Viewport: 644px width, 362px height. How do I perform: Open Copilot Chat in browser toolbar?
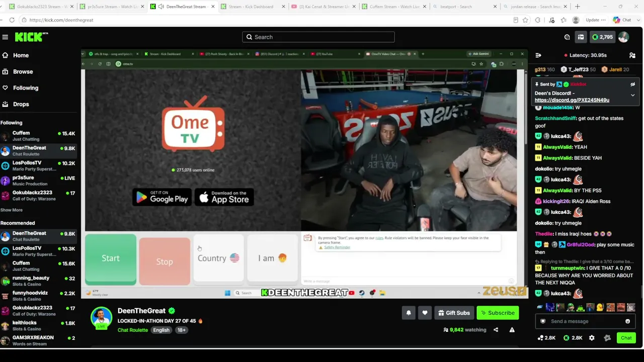pos(622,20)
